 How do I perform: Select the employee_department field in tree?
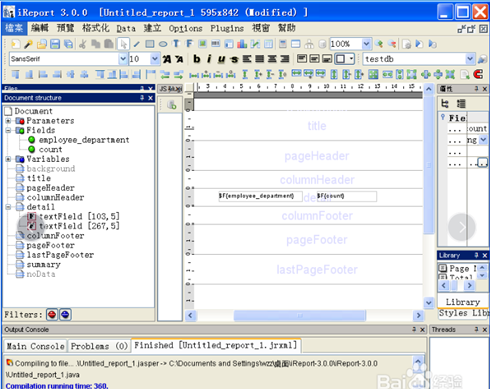click(x=84, y=140)
